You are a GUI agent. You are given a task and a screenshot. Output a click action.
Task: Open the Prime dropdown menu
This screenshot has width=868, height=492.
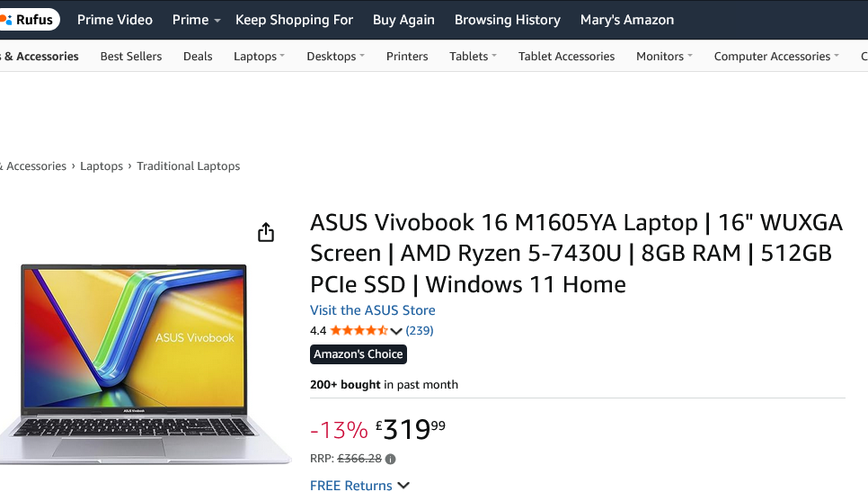click(x=197, y=19)
